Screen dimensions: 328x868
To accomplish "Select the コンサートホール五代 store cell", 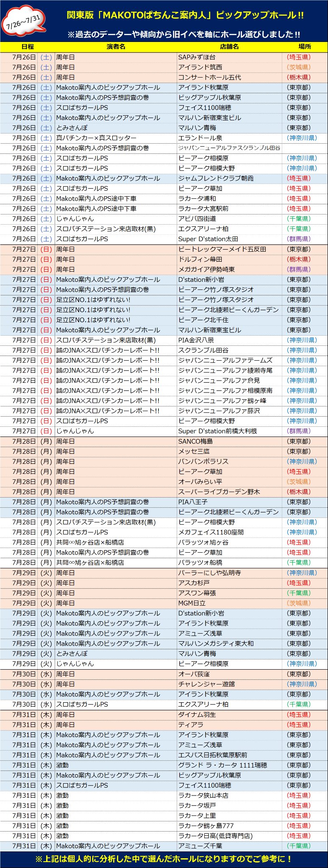I will coord(229,77).
